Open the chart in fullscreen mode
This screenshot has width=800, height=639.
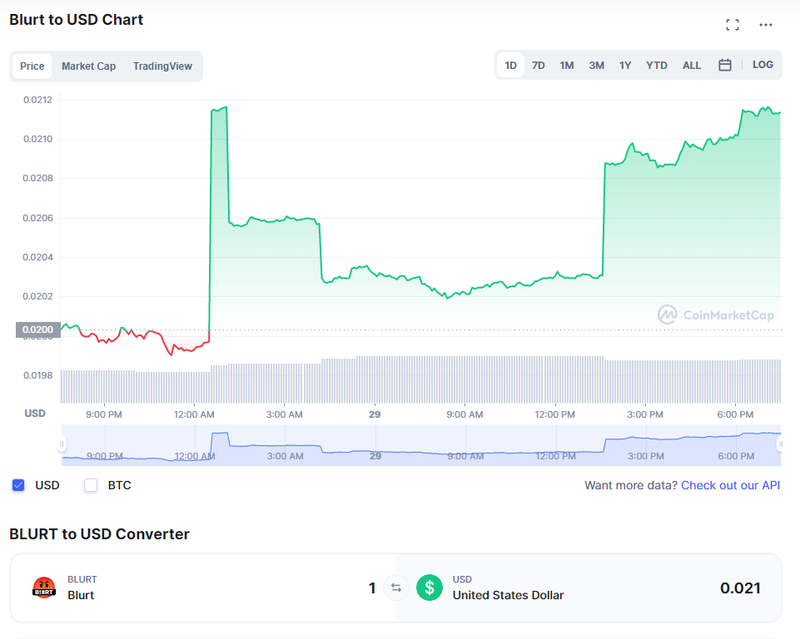(732, 24)
